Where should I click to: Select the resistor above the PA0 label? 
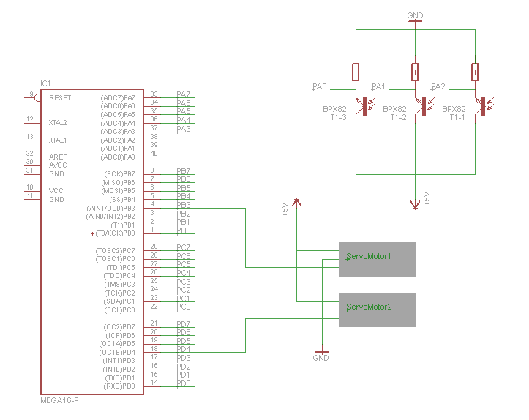pyautogui.click(x=356, y=72)
